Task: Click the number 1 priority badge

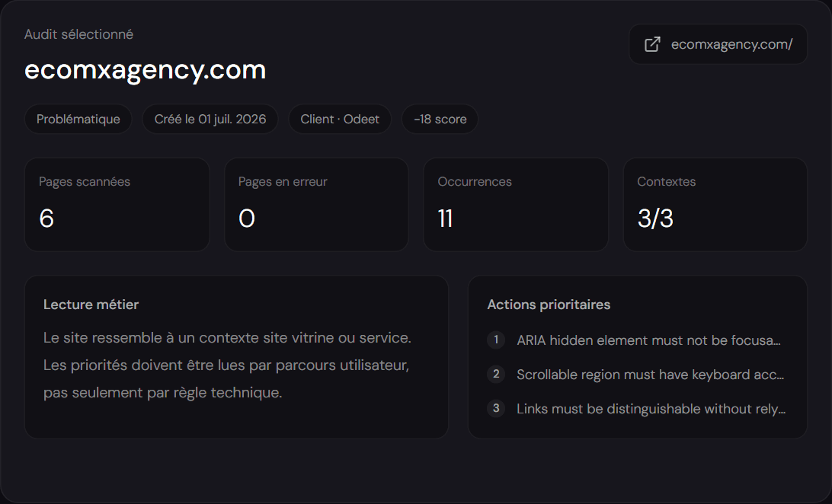Action: click(x=496, y=340)
